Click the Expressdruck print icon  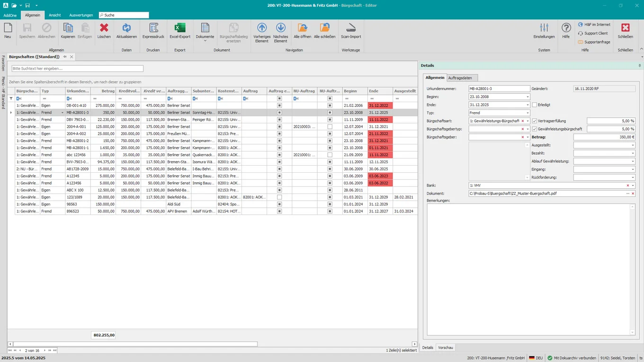(x=153, y=28)
